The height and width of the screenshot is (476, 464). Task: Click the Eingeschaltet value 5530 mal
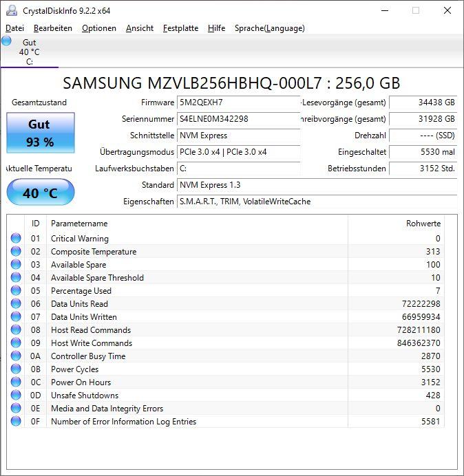(423, 152)
